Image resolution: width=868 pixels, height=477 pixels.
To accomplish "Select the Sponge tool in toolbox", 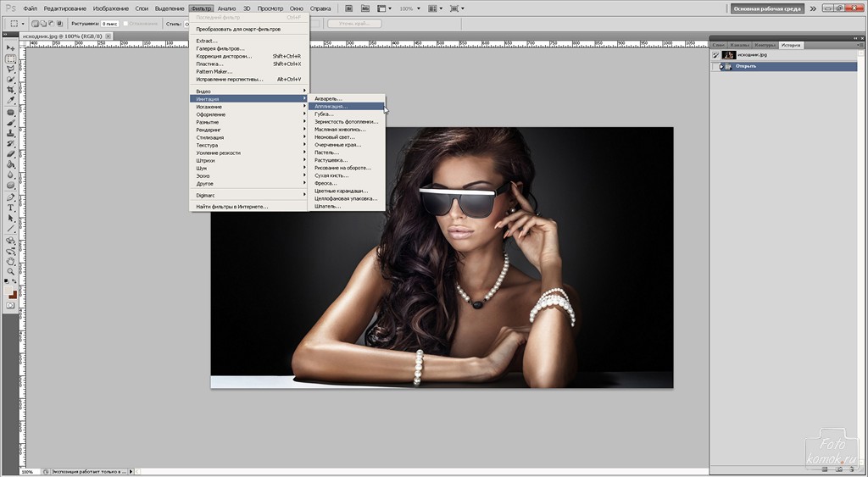I will 10,186.
